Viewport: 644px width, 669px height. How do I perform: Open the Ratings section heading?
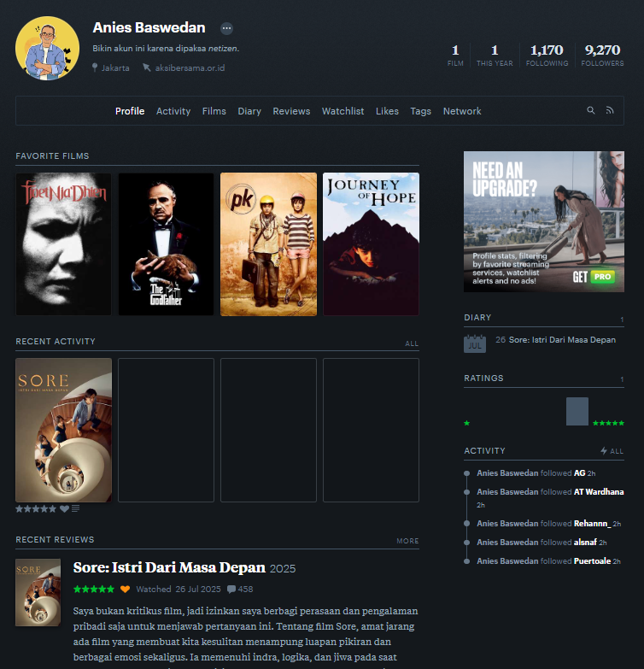point(483,378)
